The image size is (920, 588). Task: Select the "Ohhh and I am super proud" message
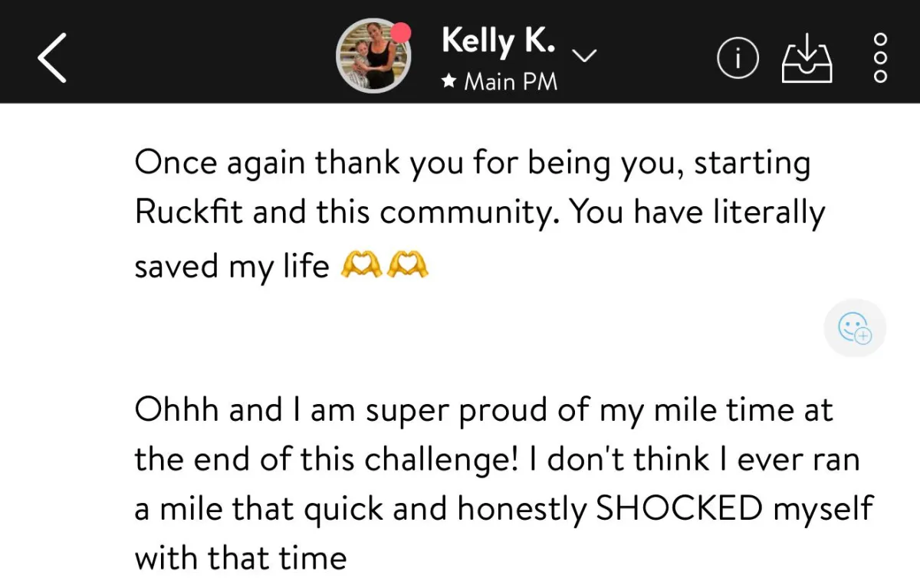coord(502,484)
